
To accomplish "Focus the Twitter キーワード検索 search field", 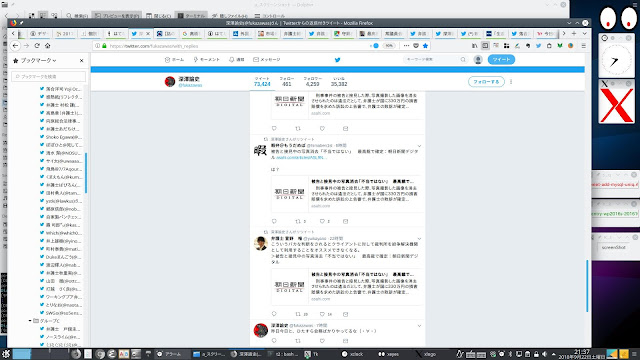I will click(431, 60).
